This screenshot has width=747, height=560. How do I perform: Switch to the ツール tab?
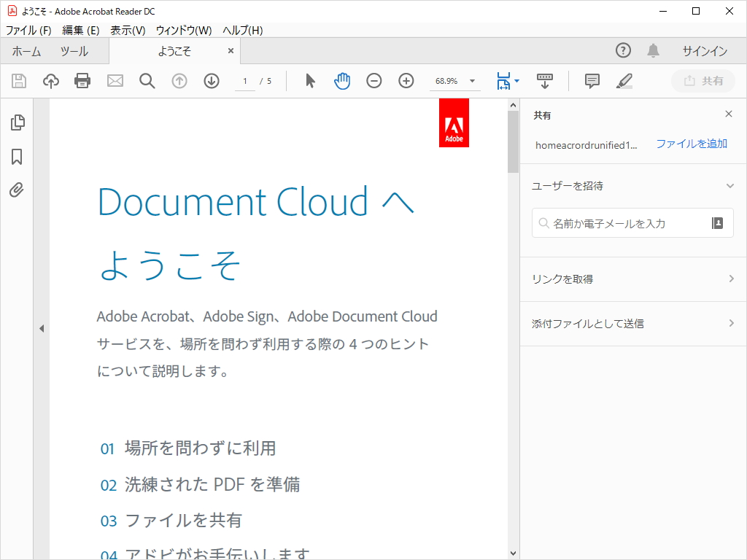pos(75,51)
